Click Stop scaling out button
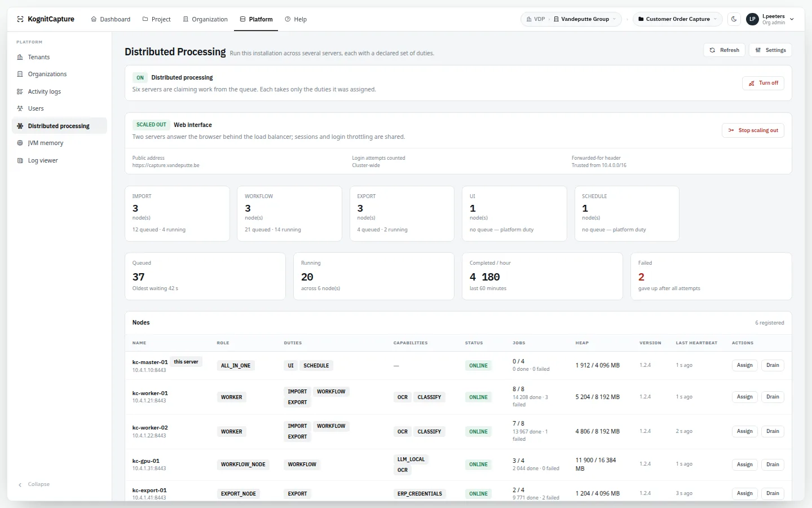Screen dimensions: 812x508 click(x=753, y=130)
